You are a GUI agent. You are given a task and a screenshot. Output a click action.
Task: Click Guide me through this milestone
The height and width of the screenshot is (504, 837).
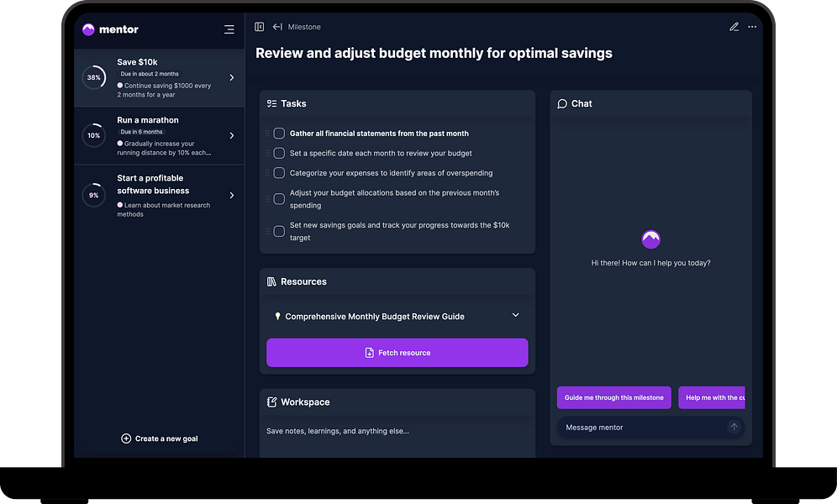613,397
